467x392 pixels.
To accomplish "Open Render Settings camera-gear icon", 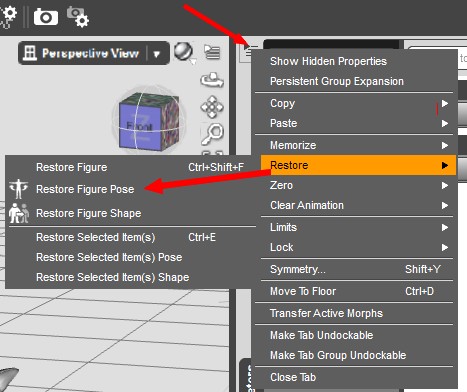I will 78,16.
